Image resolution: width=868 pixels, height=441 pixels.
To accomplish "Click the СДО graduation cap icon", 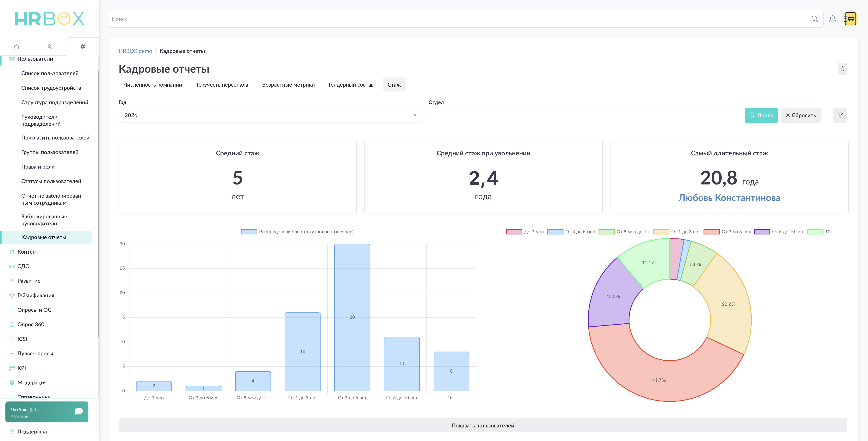I will (12, 266).
